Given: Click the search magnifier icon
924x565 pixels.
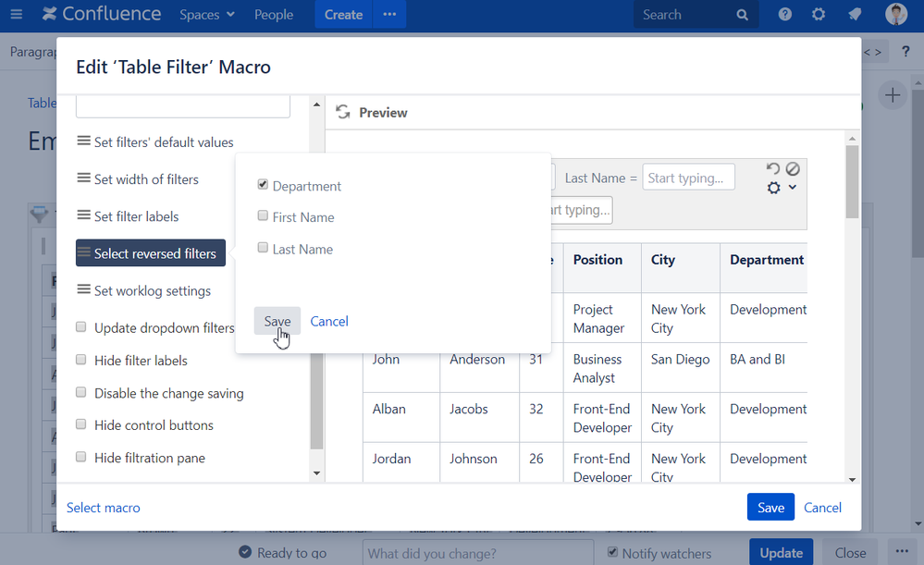Looking at the screenshot, I should pos(743,15).
